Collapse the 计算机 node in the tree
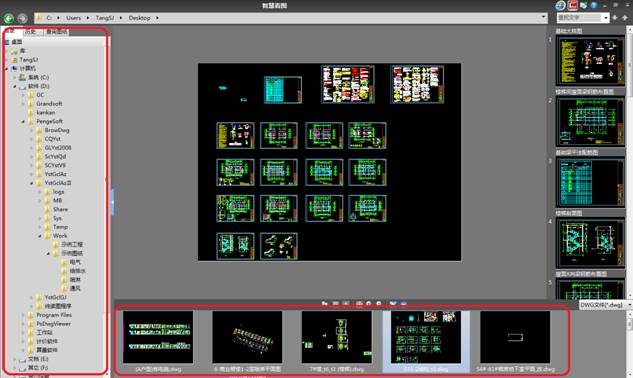This screenshot has width=633, height=378. tap(6, 69)
